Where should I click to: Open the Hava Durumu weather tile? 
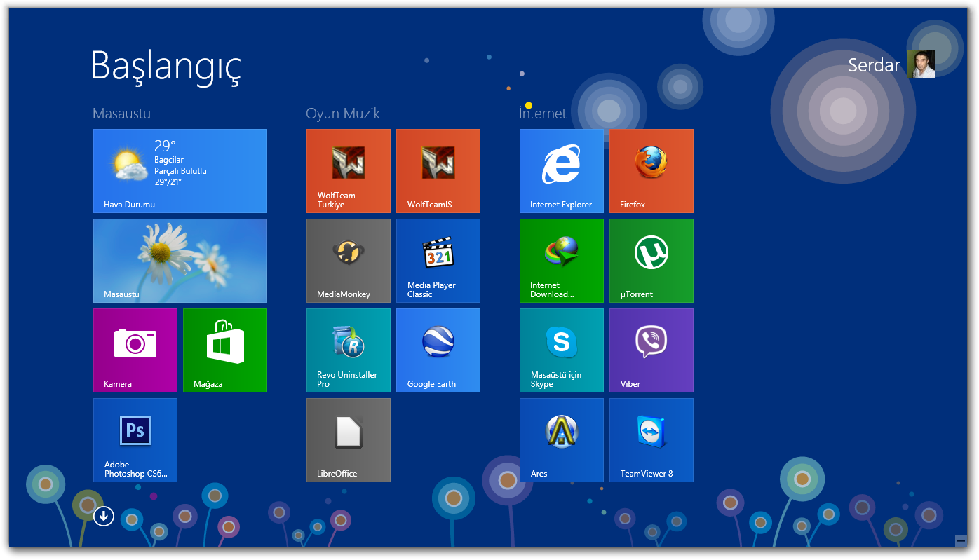(x=180, y=171)
